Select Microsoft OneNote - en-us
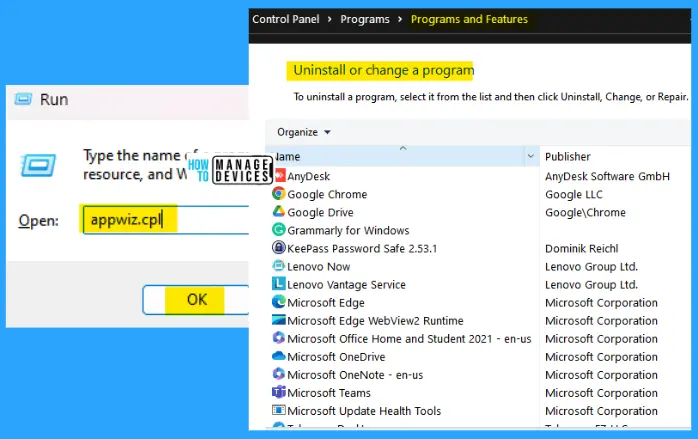698x439 pixels. (355, 375)
